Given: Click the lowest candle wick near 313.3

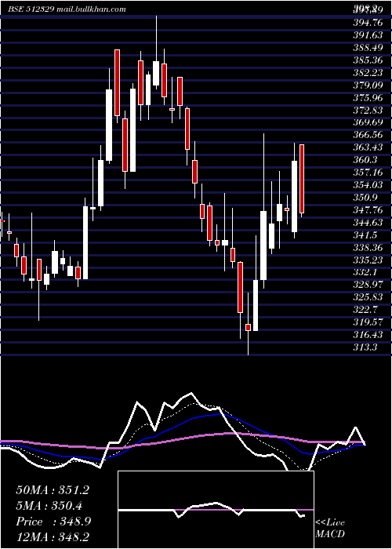Looking at the screenshot, I should click(249, 344).
